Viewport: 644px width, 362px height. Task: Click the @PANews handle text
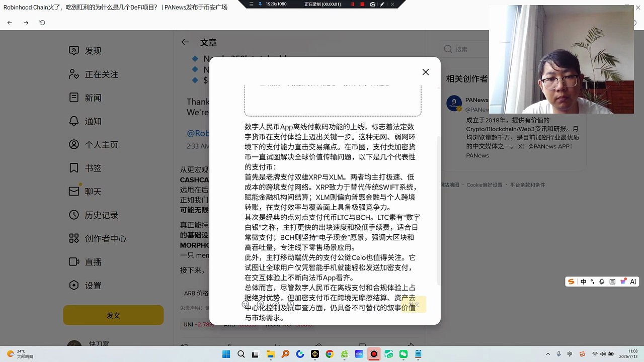tap(477, 109)
